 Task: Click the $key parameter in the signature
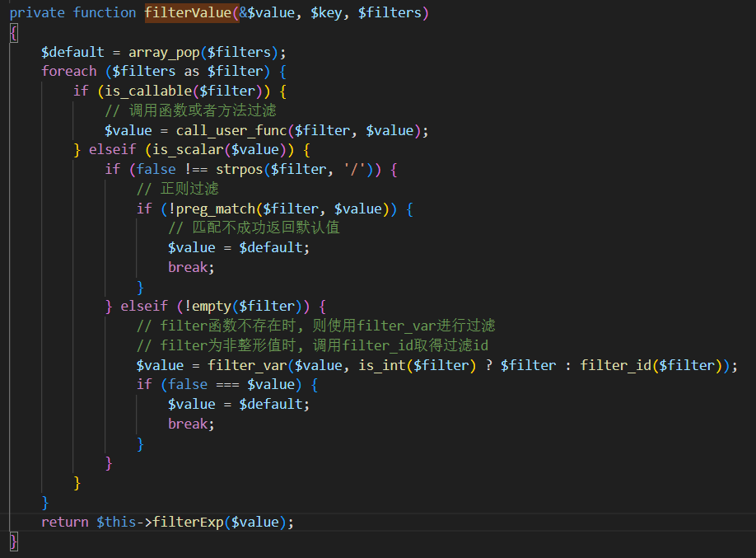pos(326,12)
